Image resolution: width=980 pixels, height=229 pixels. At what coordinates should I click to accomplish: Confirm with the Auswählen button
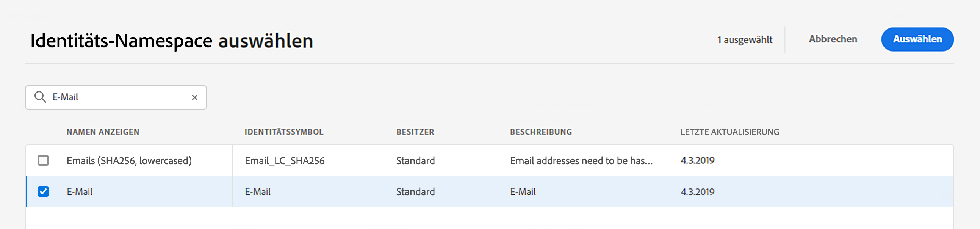pos(917,39)
